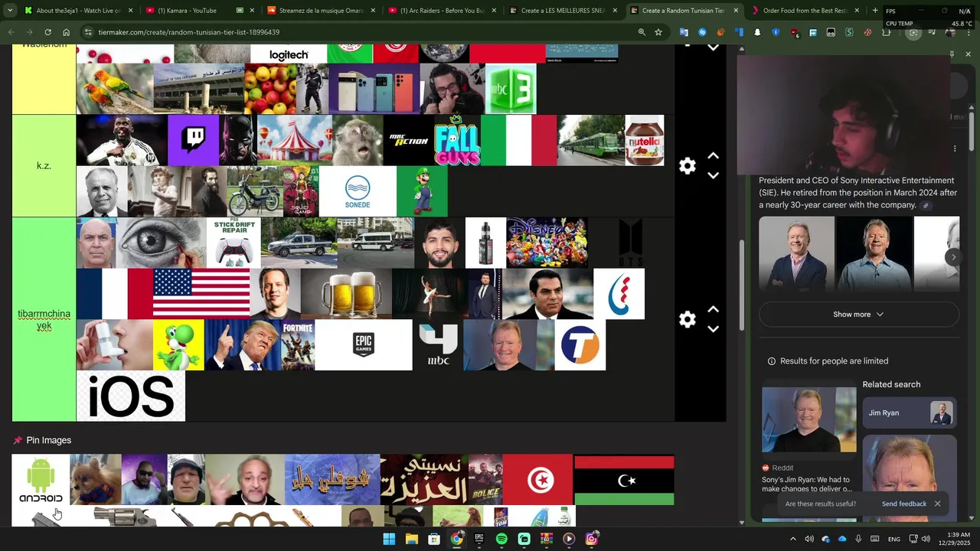Select the Logitech logo image
Screen dimensions: 980x551
coord(289,54)
